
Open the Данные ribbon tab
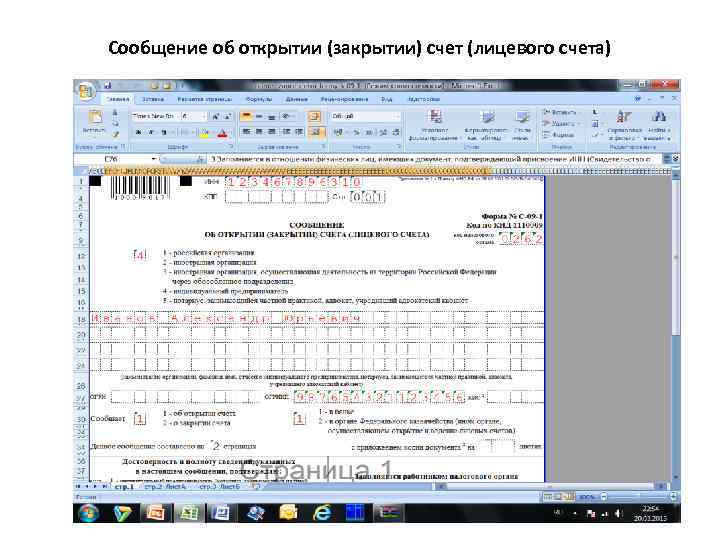coord(296,99)
